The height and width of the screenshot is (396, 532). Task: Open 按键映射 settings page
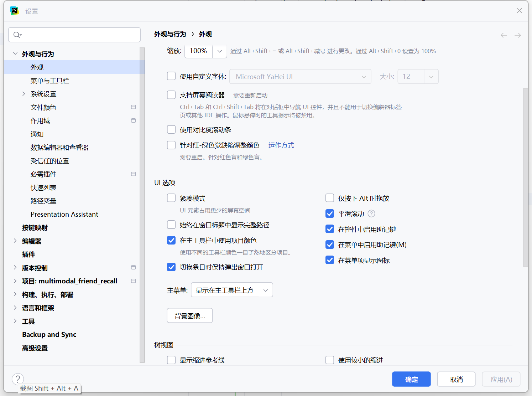(35, 227)
